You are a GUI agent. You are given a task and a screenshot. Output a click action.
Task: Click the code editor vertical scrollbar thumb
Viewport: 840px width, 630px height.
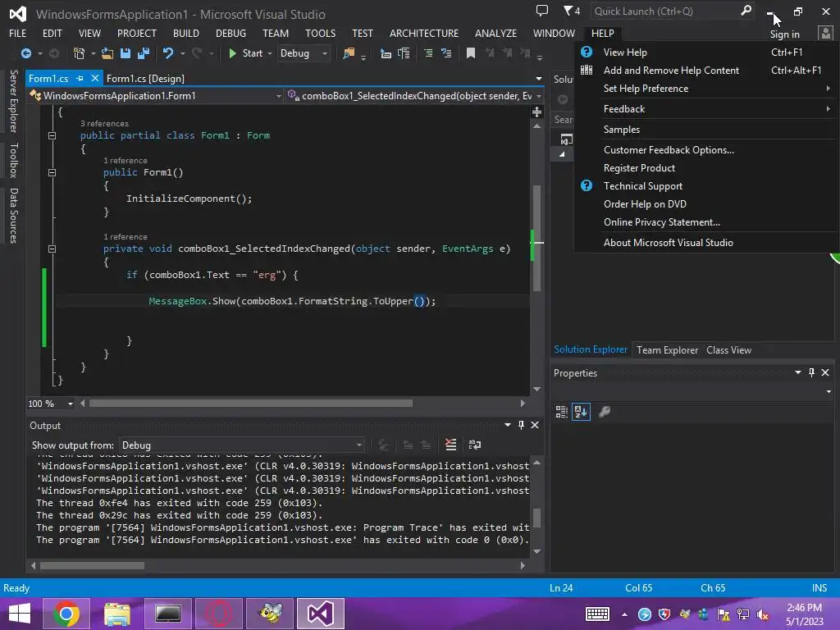536,238
